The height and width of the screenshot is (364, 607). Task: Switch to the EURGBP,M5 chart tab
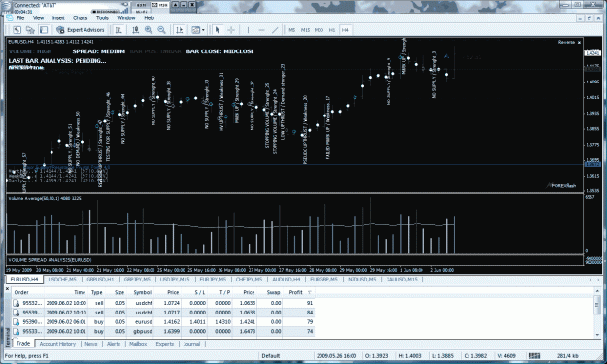323,279
